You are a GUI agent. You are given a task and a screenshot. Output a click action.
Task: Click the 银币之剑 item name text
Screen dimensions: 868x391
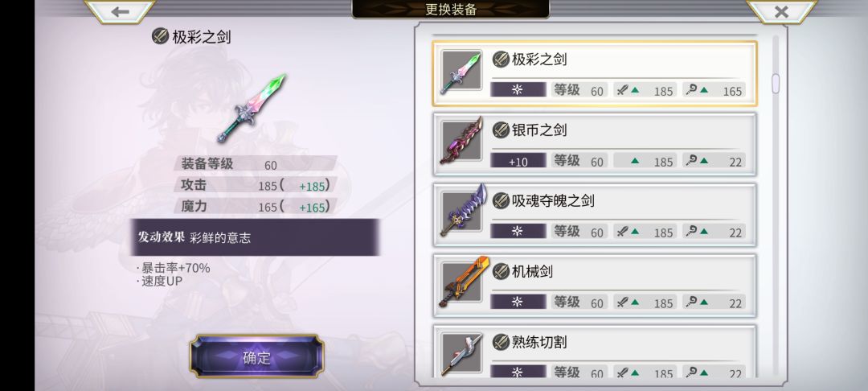pyautogui.click(x=539, y=130)
